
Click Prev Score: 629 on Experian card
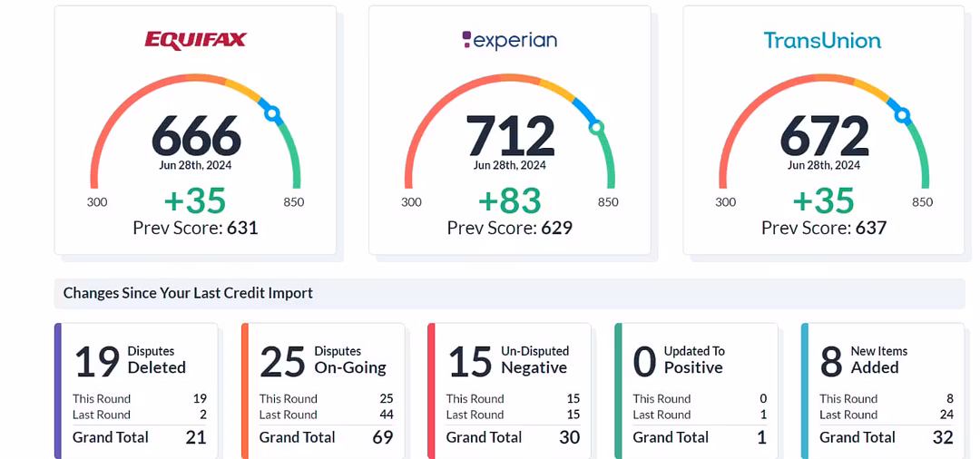(x=509, y=228)
